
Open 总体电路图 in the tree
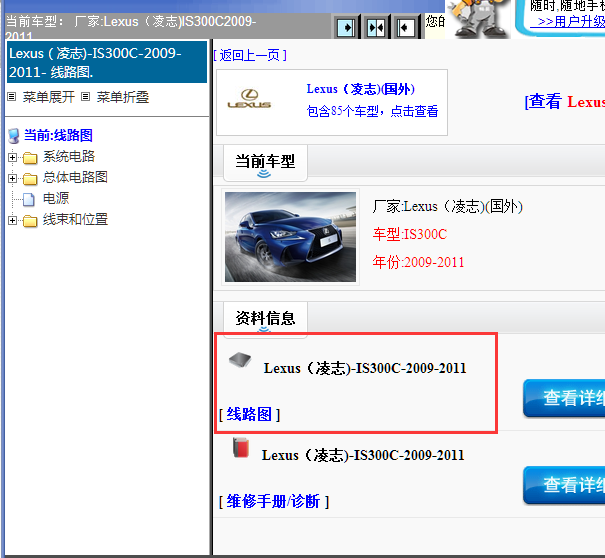[x=75, y=177]
